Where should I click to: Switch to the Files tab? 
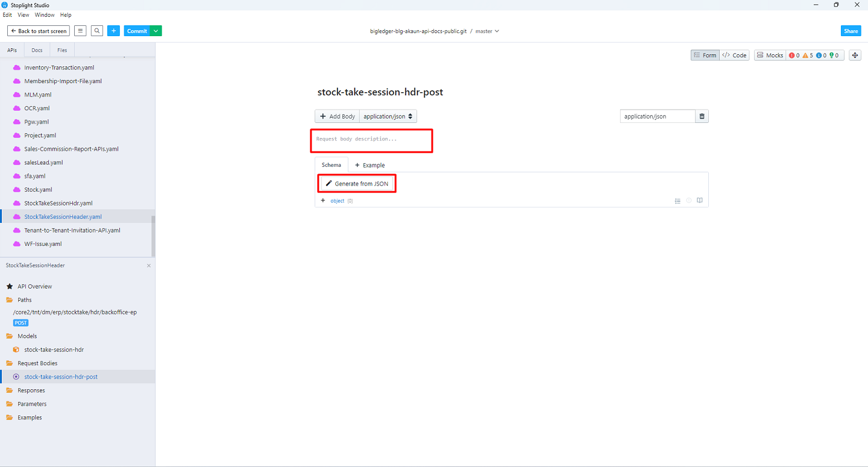[62, 50]
